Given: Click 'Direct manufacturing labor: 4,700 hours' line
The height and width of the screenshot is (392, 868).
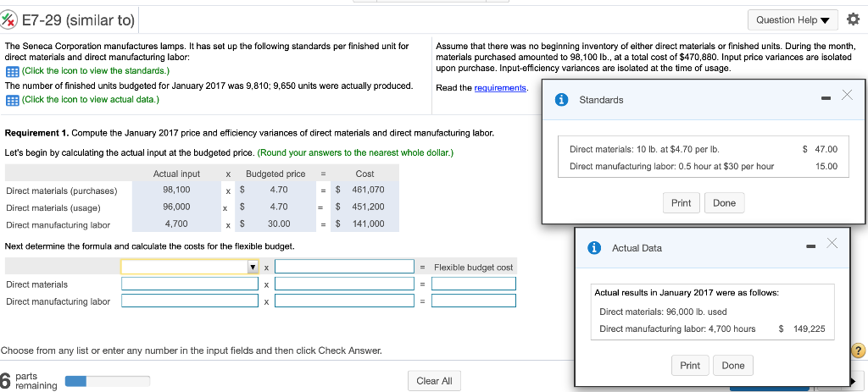Looking at the screenshot, I should (x=677, y=329).
